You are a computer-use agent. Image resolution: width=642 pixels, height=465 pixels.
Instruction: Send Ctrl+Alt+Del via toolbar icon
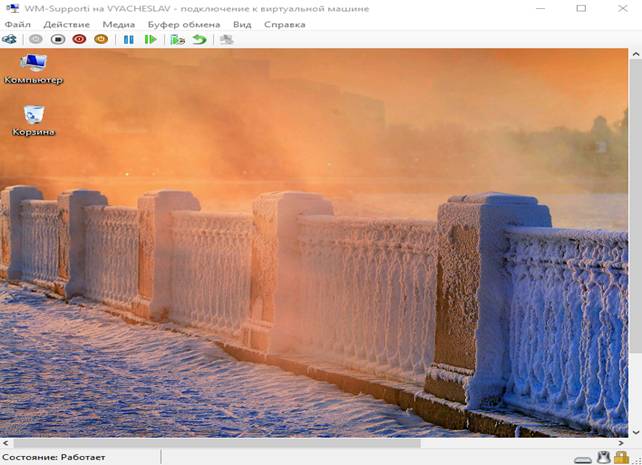9,39
